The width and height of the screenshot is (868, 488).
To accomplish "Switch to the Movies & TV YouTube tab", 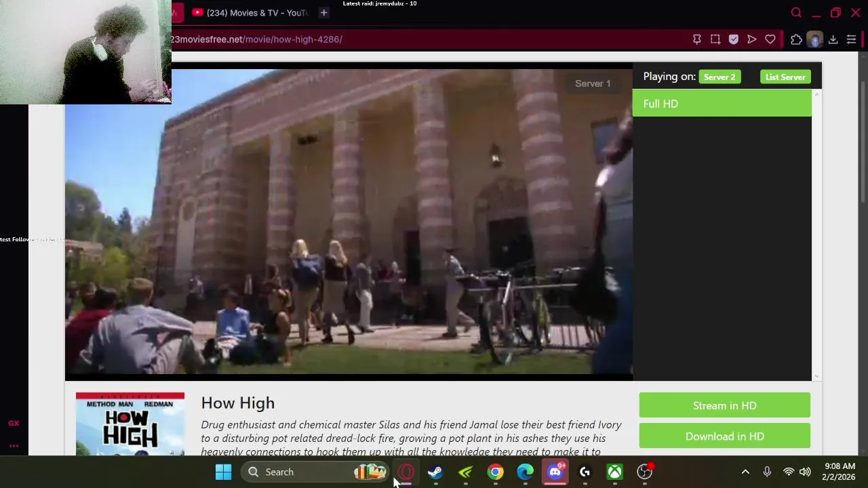I will click(250, 12).
